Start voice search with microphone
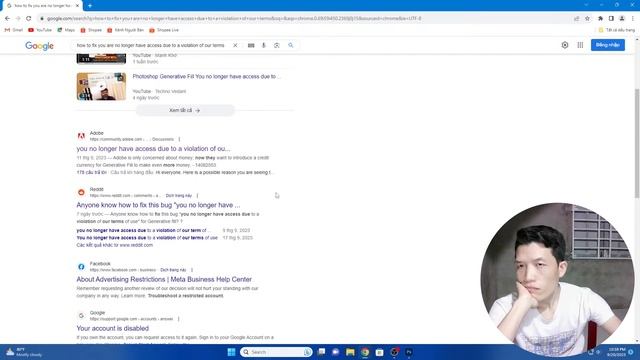 [264, 45]
